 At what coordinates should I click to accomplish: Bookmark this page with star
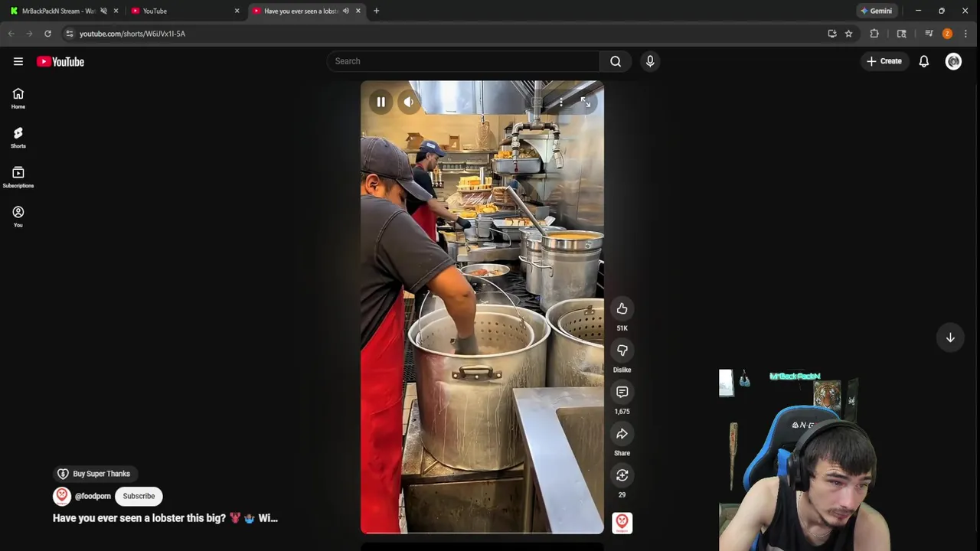pyautogui.click(x=848, y=34)
